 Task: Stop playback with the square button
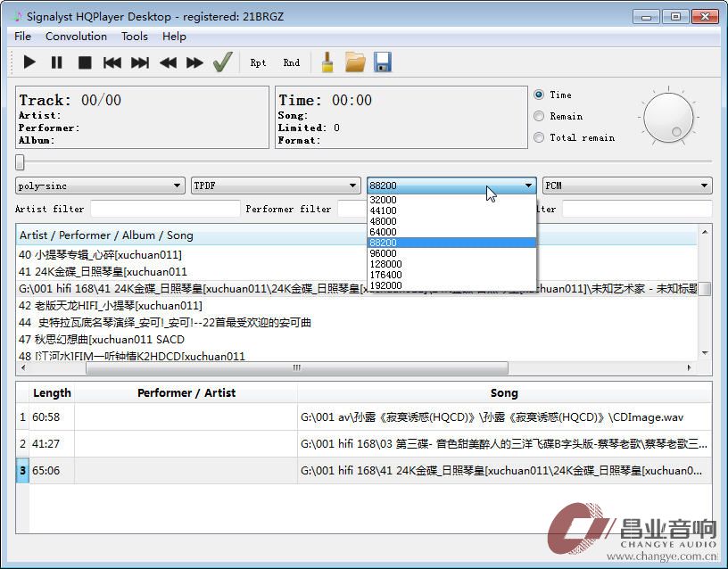pos(85,62)
